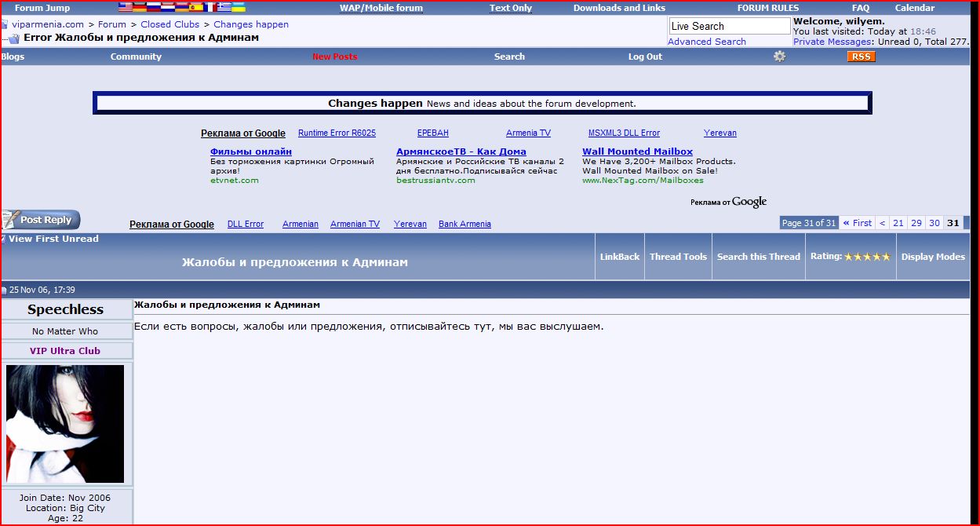This screenshot has height=526, width=980.
Task: Open the Private Messages link
Action: pos(832,42)
